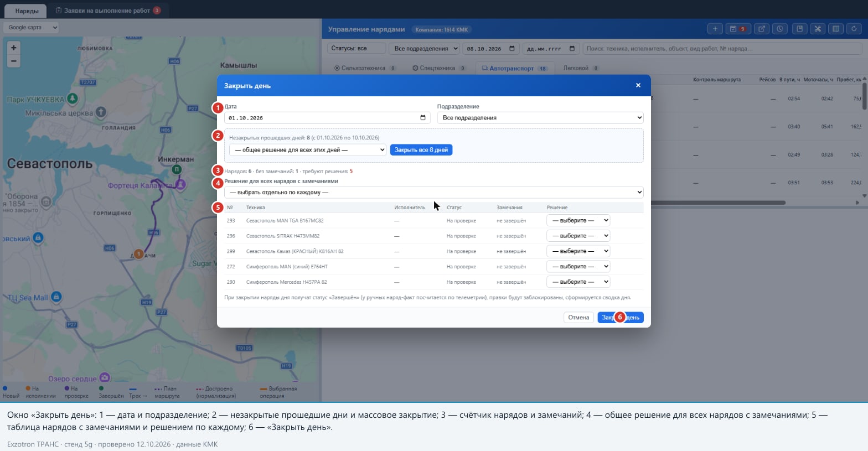This screenshot has width=868, height=451.
Task: Zoom in on the map
Action: pos(14,48)
